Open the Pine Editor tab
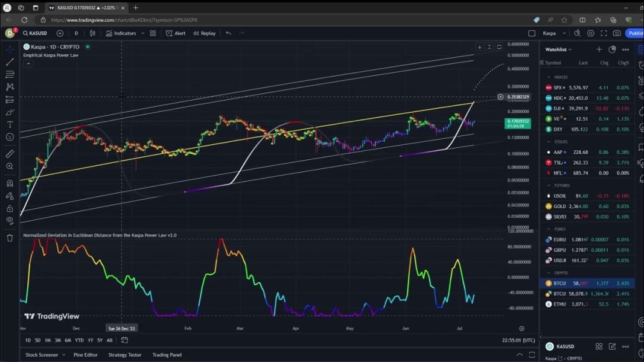The width and height of the screenshot is (644, 362). [x=85, y=355]
